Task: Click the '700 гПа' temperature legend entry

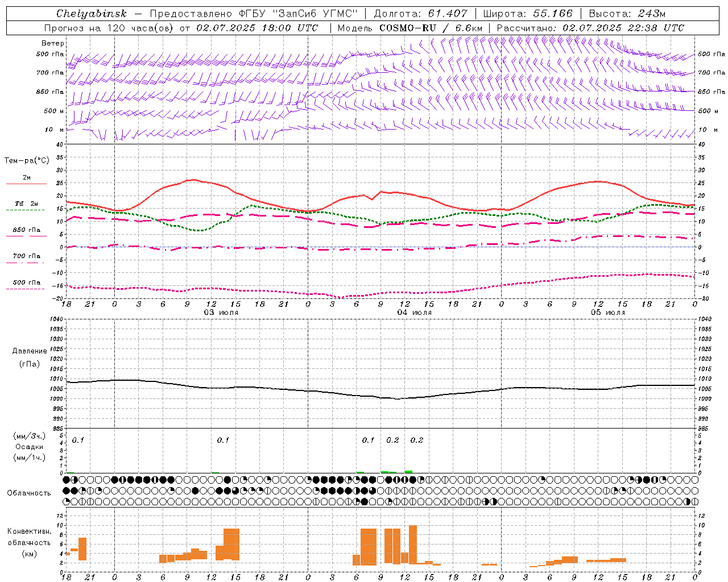Action: pos(27,256)
